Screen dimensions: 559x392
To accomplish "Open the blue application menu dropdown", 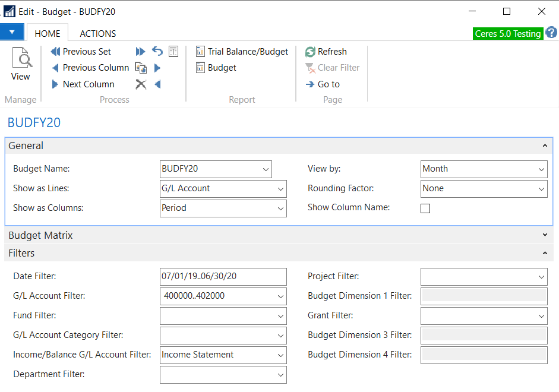I will (x=12, y=32).
